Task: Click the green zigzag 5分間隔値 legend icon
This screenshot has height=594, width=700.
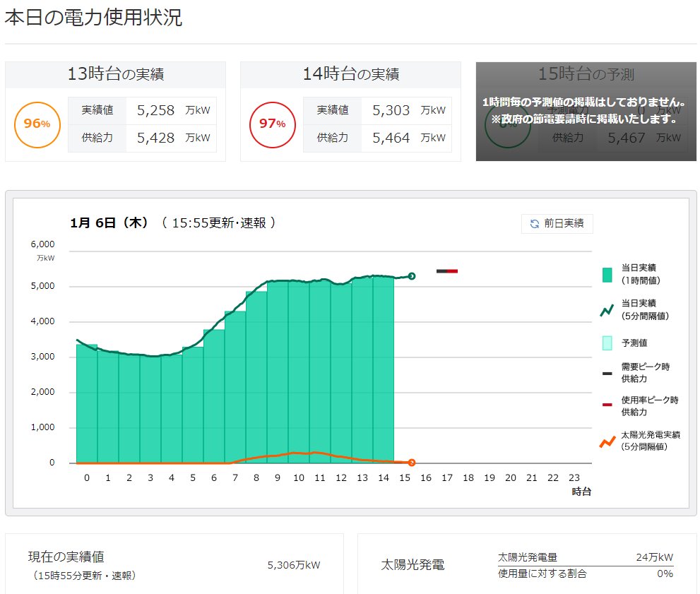Action: [x=607, y=310]
